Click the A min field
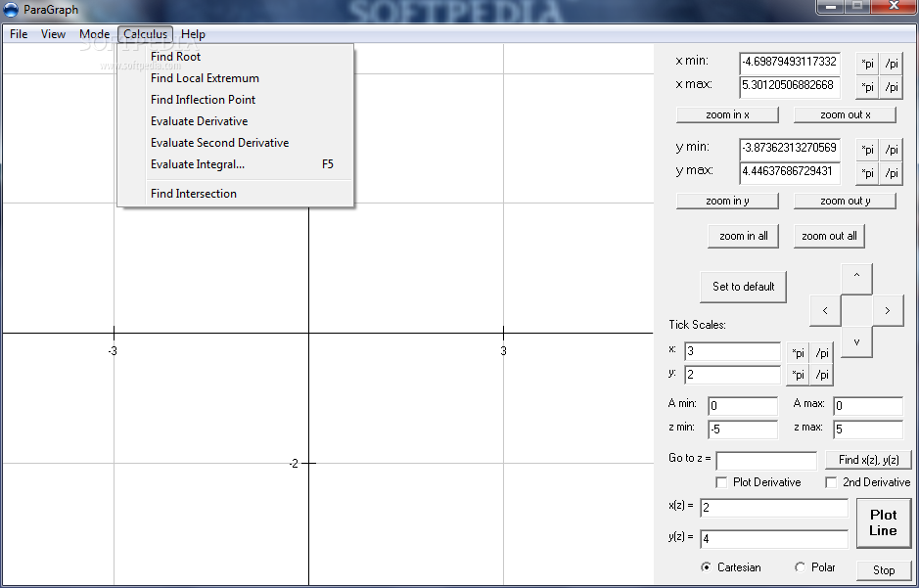The image size is (919, 588). 743,406
